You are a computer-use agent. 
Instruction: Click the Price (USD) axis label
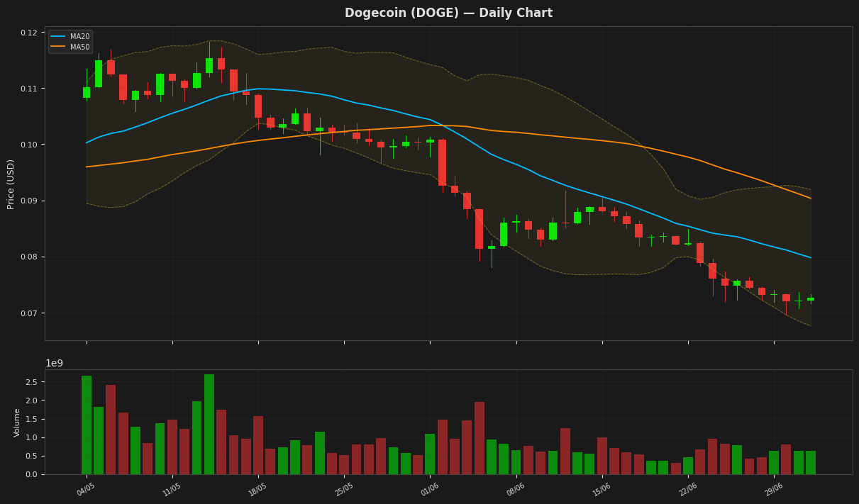tap(11, 184)
